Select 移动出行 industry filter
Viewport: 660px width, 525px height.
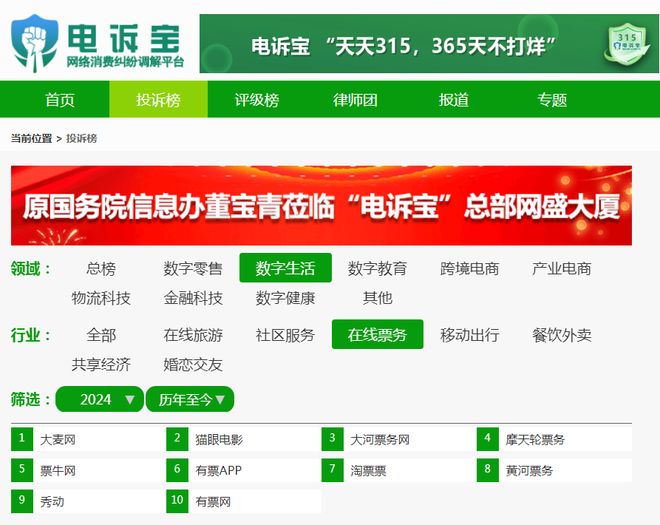pyautogui.click(x=470, y=335)
